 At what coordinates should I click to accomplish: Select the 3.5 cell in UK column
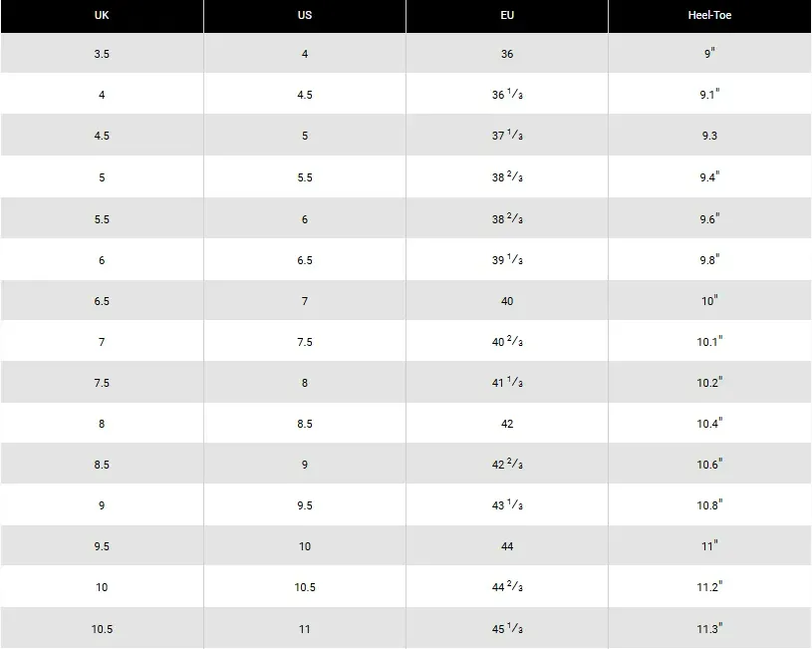pos(102,54)
